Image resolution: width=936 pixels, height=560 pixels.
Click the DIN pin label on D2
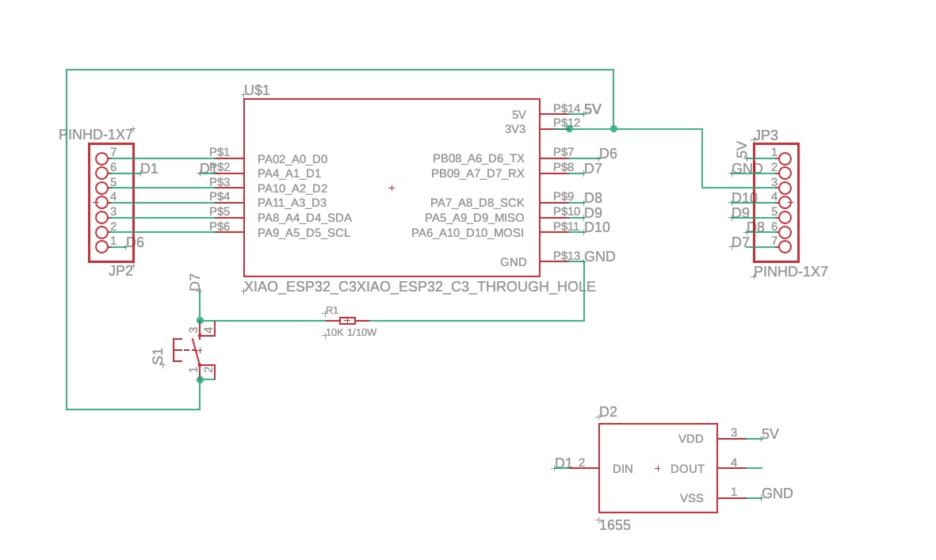(623, 470)
